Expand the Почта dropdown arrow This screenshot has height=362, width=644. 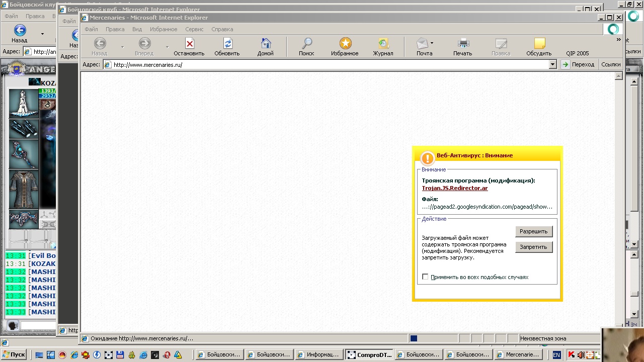(432, 43)
